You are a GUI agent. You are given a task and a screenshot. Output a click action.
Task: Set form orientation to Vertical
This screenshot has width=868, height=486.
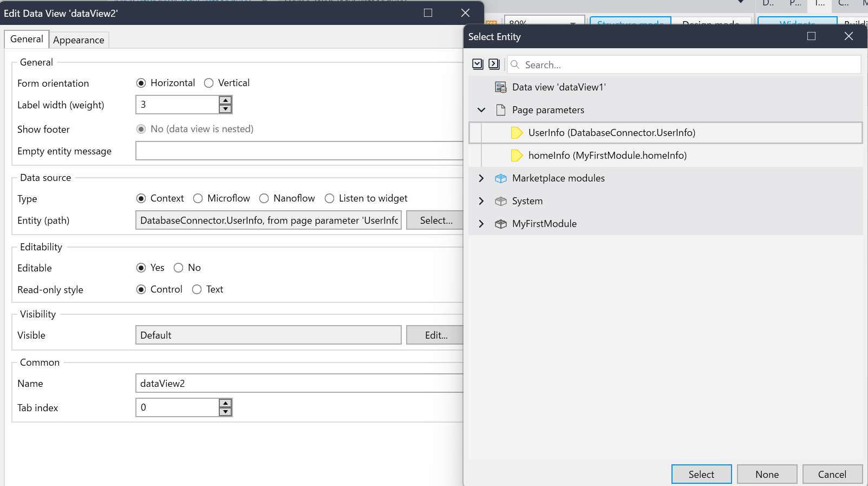[209, 83]
